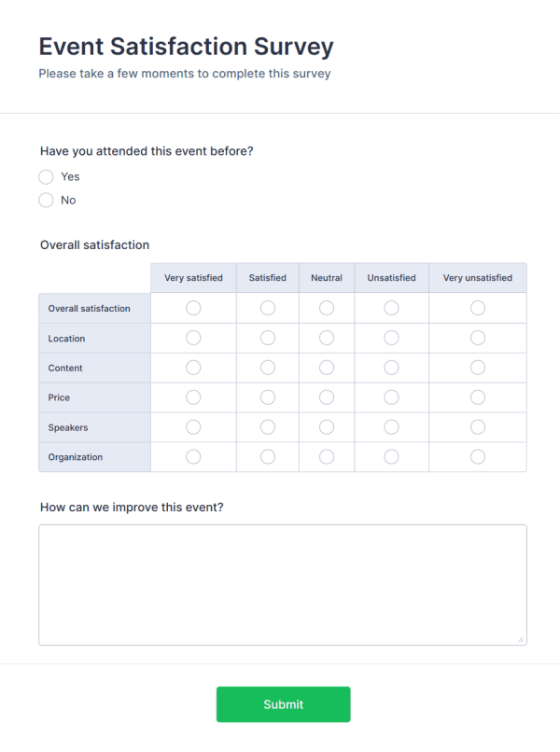This screenshot has height=752, width=560.
Task: Select "Yes" for attended this event before
Action: point(46,176)
